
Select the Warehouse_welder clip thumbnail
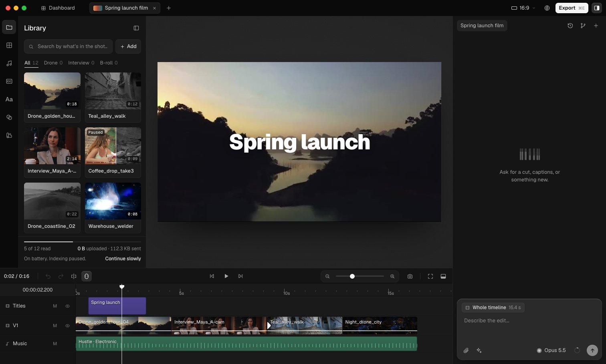click(x=113, y=201)
